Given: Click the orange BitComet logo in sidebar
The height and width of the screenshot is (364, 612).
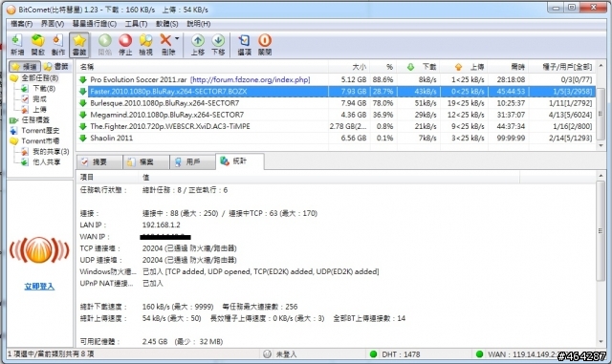Looking at the screenshot, I should [39, 250].
